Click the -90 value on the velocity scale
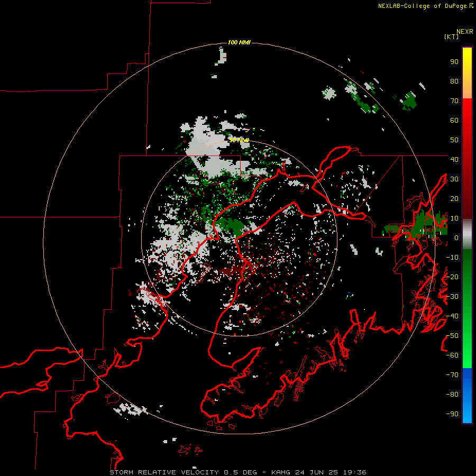Image resolution: width=476 pixels, height=476 pixels. (x=452, y=414)
